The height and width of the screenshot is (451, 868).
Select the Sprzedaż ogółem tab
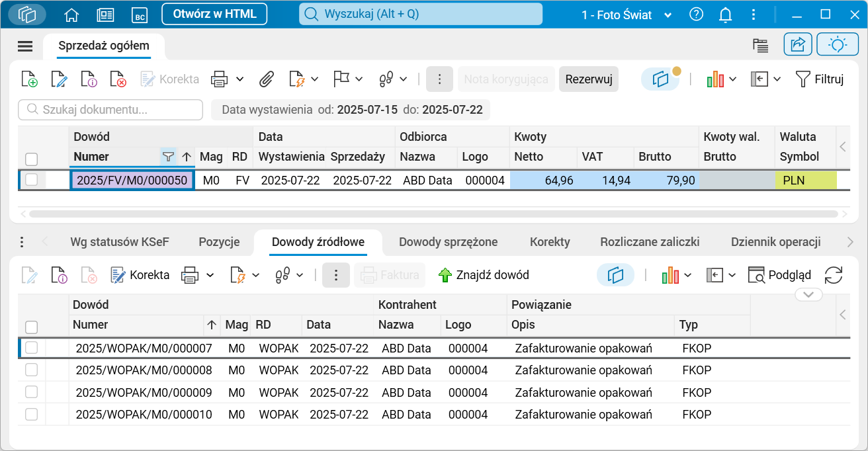tap(104, 46)
